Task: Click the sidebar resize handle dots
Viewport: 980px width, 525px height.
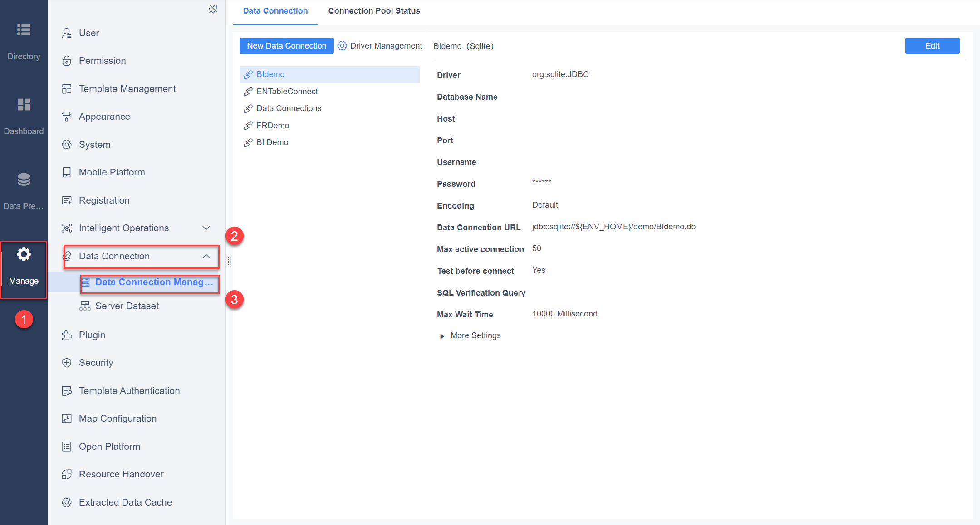Action: pos(229,261)
